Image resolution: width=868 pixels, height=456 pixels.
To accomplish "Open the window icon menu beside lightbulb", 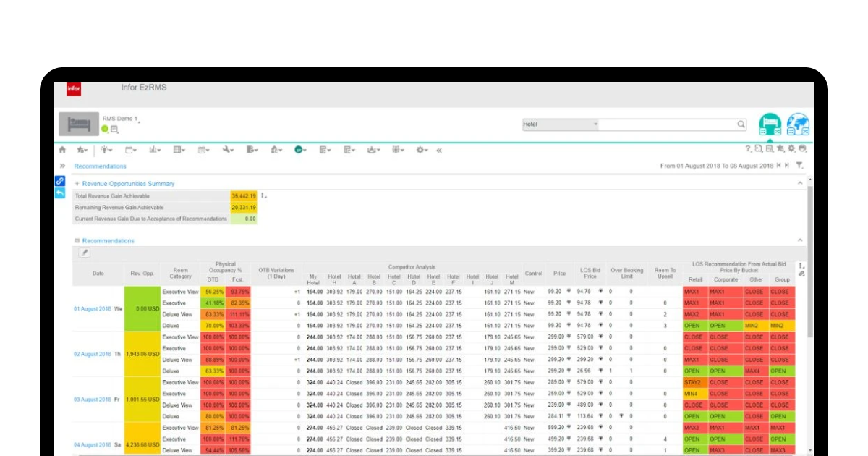I will (x=131, y=150).
